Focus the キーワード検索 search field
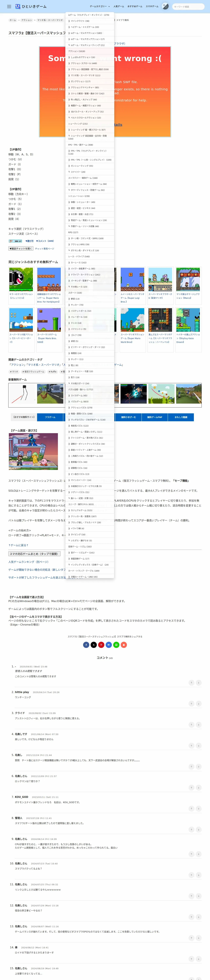Image resolution: width=210 pixels, height=980 pixels. tap(188, 7)
